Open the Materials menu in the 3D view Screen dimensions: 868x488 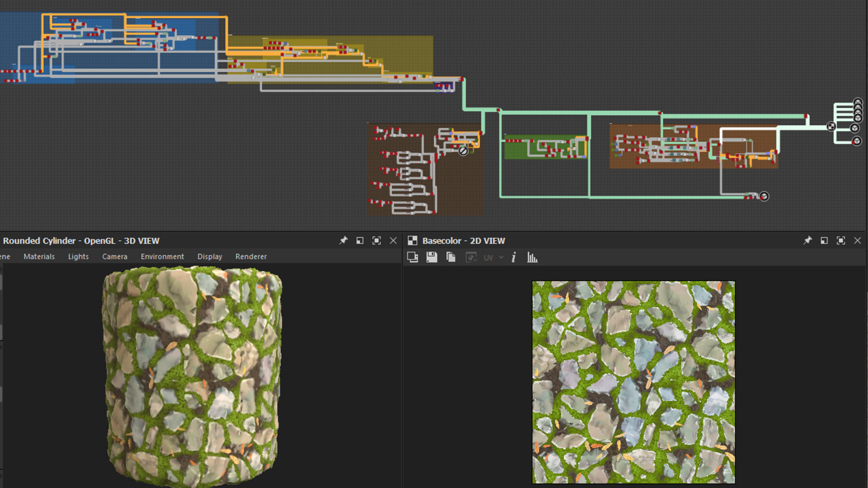[39, 256]
